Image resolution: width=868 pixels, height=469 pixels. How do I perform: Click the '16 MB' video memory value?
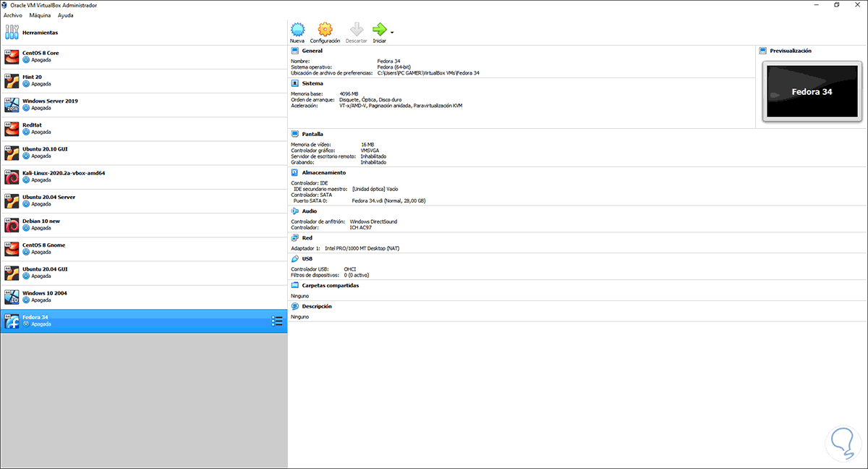coord(367,144)
